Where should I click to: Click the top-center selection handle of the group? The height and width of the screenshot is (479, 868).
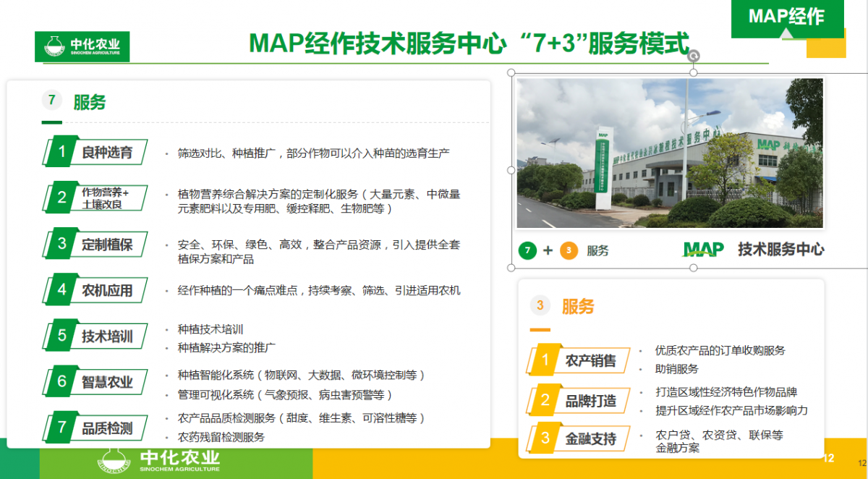click(693, 72)
